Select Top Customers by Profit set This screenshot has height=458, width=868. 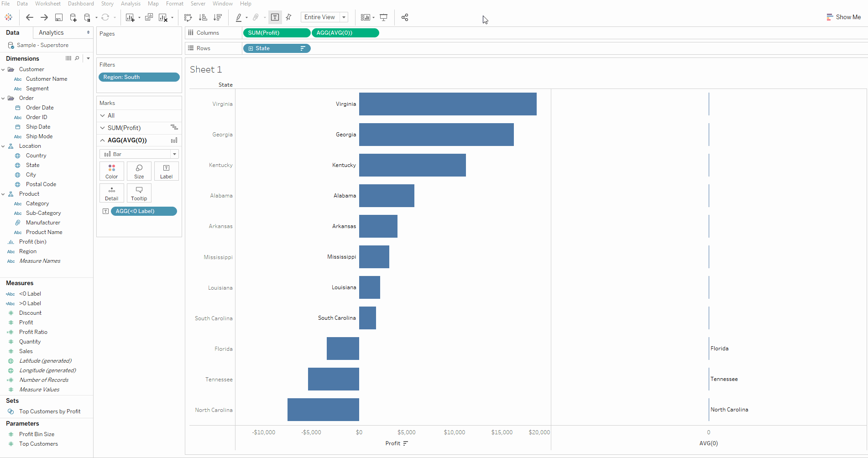[x=50, y=411]
